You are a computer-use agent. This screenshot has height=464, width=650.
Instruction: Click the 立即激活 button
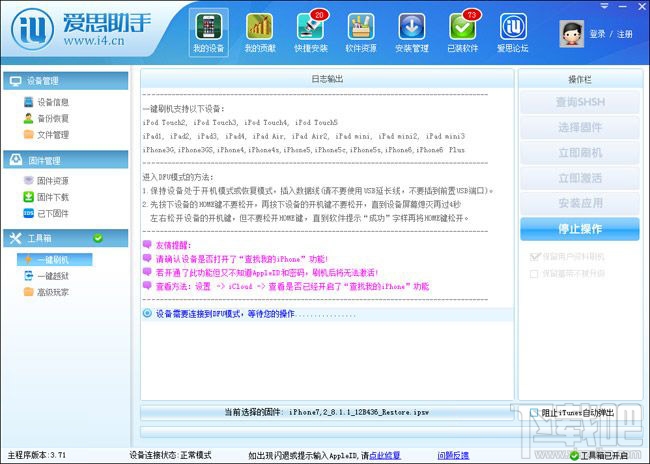[580, 178]
